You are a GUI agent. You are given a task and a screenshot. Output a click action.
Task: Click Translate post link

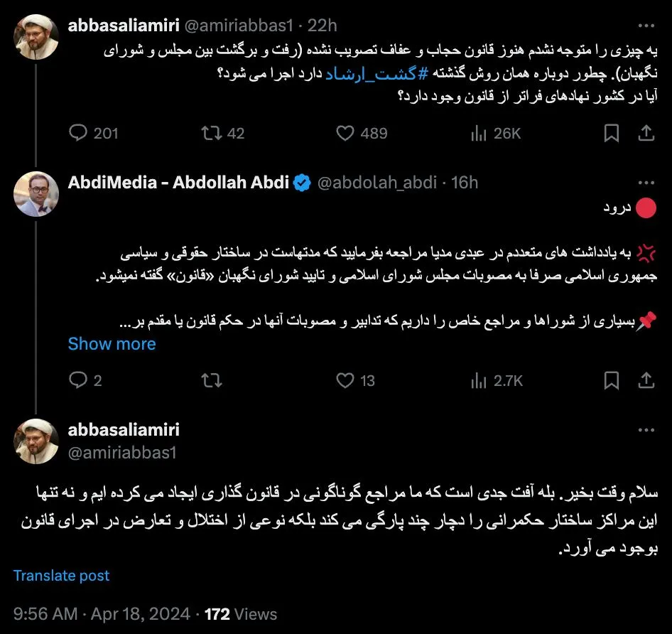[x=61, y=575]
